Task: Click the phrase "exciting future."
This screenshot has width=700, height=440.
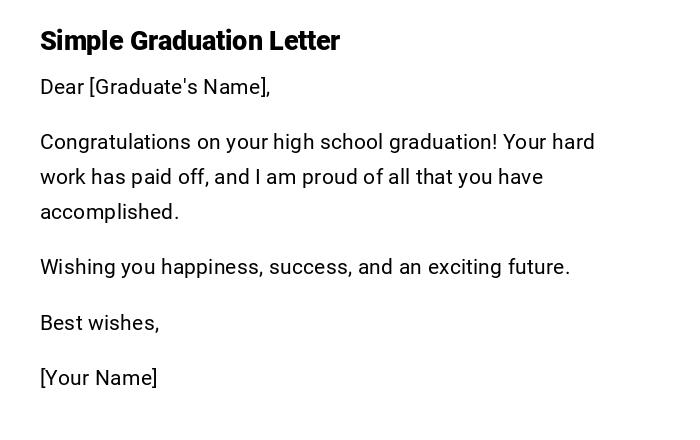Action: click(x=499, y=267)
